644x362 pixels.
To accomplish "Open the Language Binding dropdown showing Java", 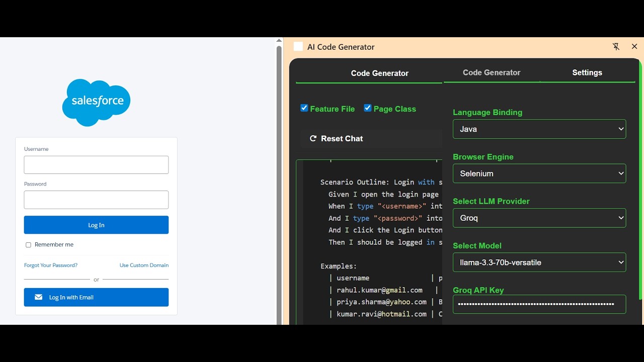I will pos(539,129).
